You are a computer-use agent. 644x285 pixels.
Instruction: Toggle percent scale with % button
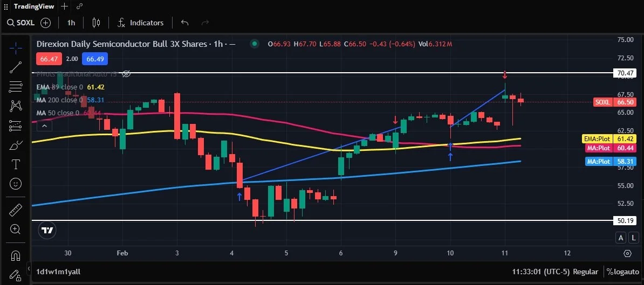point(610,272)
